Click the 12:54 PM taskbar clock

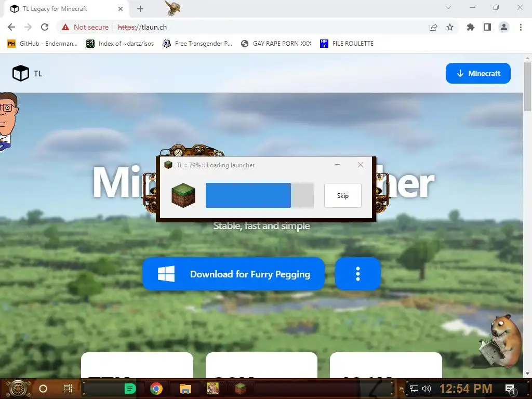tap(466, 389)
